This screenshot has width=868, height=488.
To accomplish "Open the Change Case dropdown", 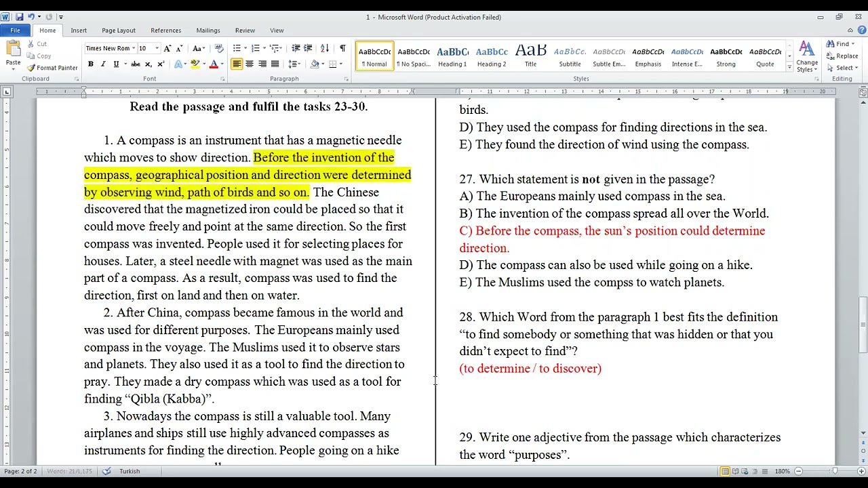I will (x=199, y=49).
